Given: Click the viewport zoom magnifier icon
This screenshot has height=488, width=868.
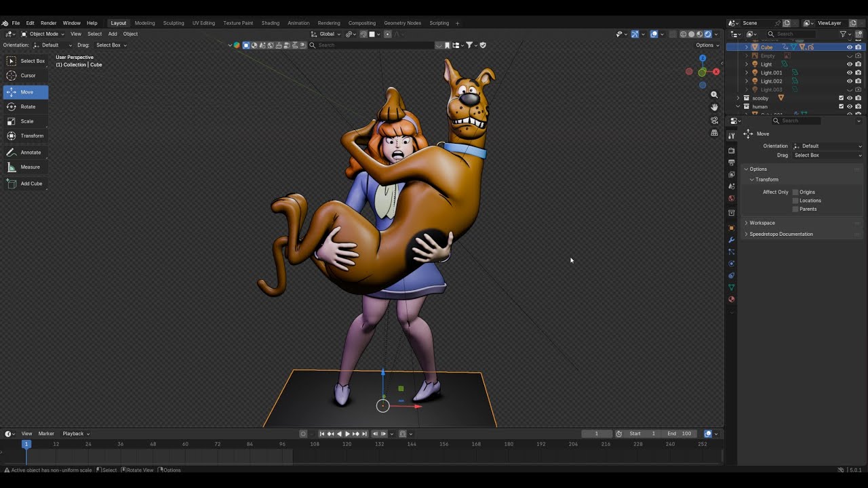Looking at the screenshot, I should (x=714, y=95).
